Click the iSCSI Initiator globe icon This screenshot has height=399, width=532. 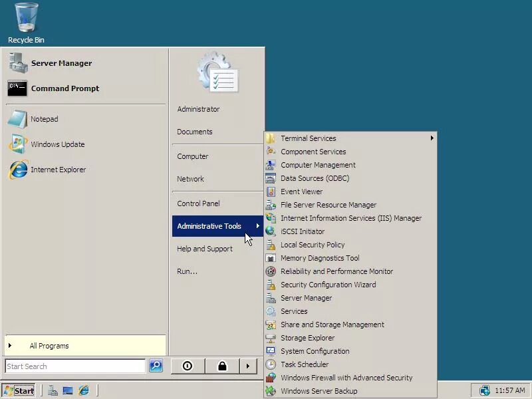[x=271, y=231]
